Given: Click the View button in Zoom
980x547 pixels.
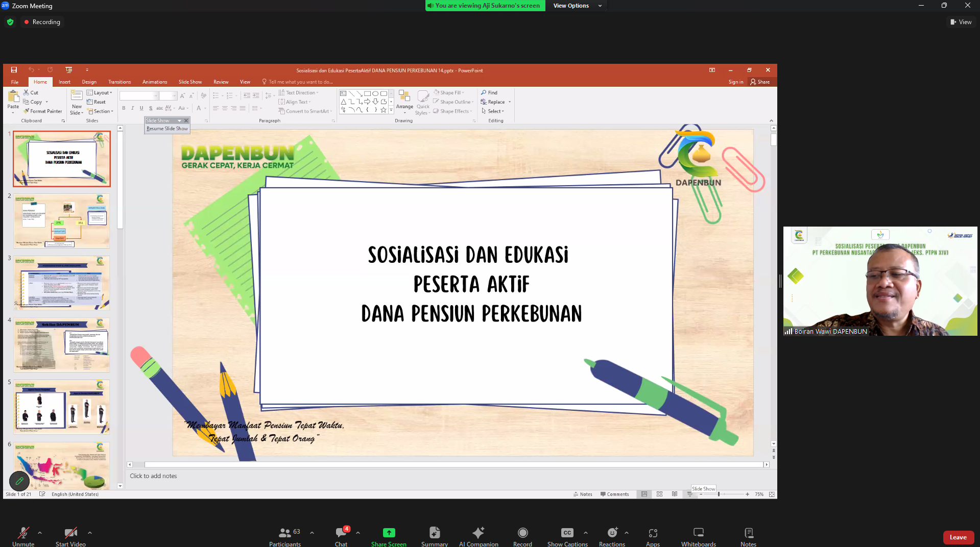Looking at the screenshot, I should tap(961, 22).
